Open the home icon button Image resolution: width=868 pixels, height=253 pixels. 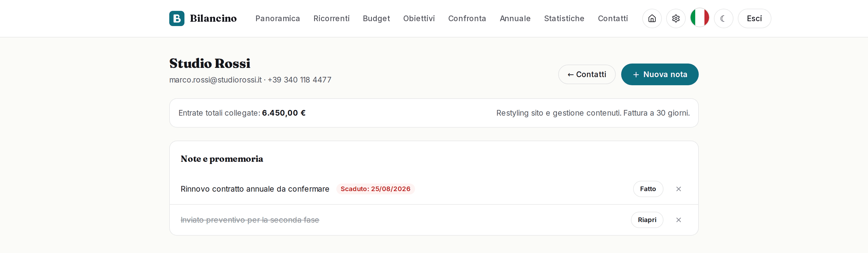click(x=652, y=18)
